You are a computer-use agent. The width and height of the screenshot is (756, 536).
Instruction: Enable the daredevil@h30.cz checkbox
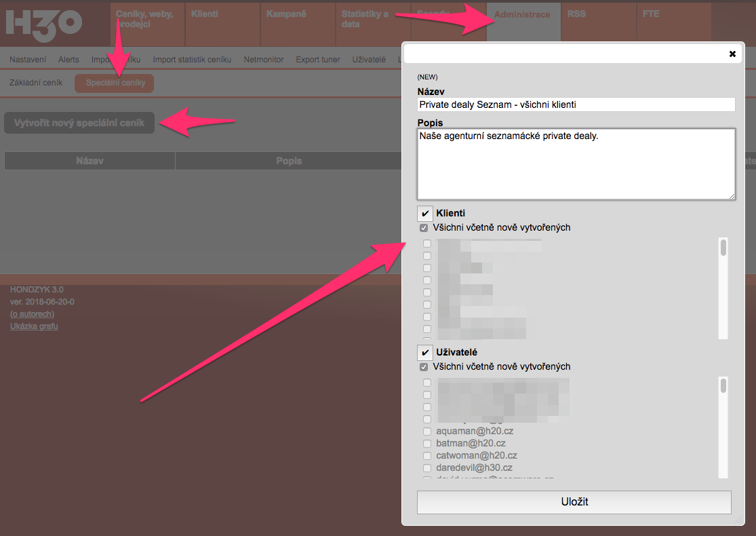[427, 468]
